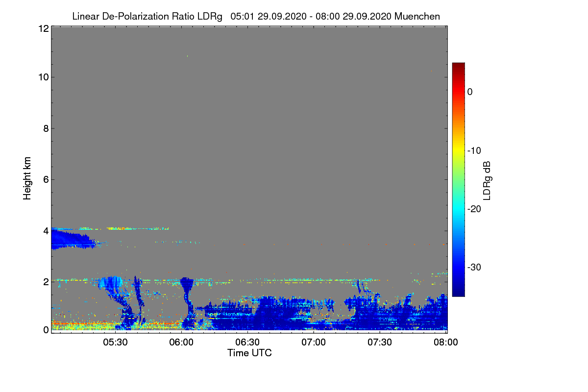Click the dark blue -30 colorbar region
The width and height of the screenshot is (588, 392).
pos(458,267)
